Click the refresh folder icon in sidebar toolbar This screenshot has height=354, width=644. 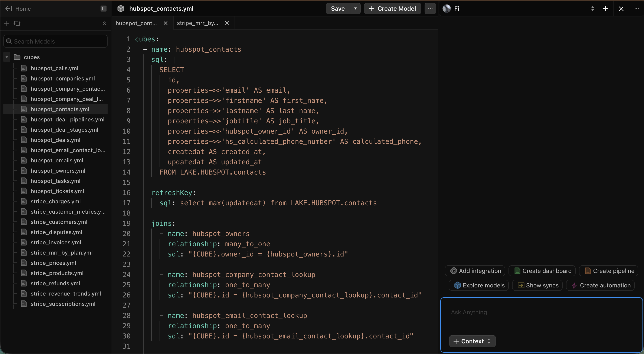coord(17,23)
